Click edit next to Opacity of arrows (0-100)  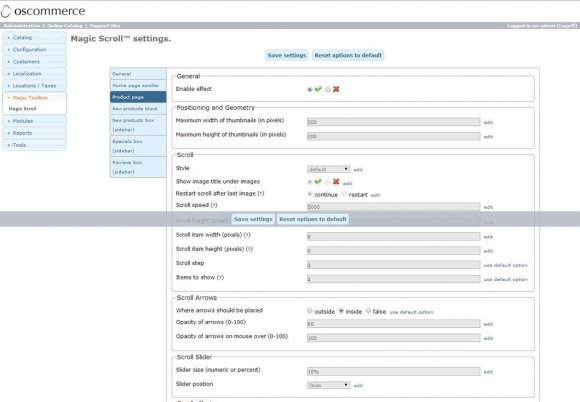tap(488, 324)
